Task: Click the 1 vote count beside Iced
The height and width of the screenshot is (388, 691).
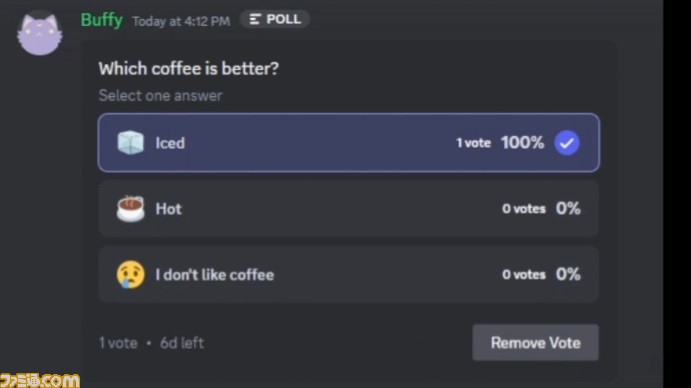Action: coord(473,143)
